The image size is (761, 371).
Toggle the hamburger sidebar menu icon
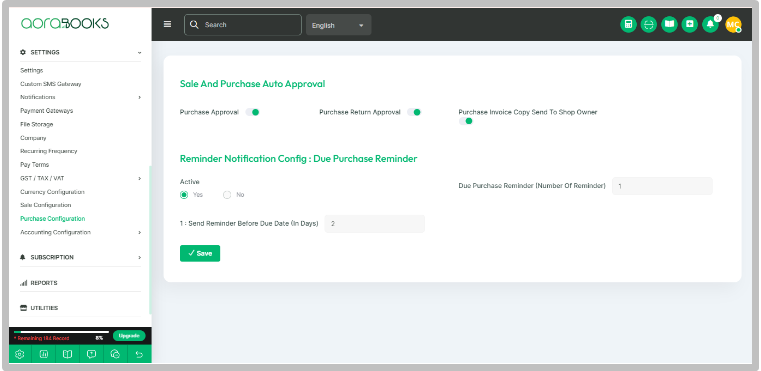pos(167,24)
